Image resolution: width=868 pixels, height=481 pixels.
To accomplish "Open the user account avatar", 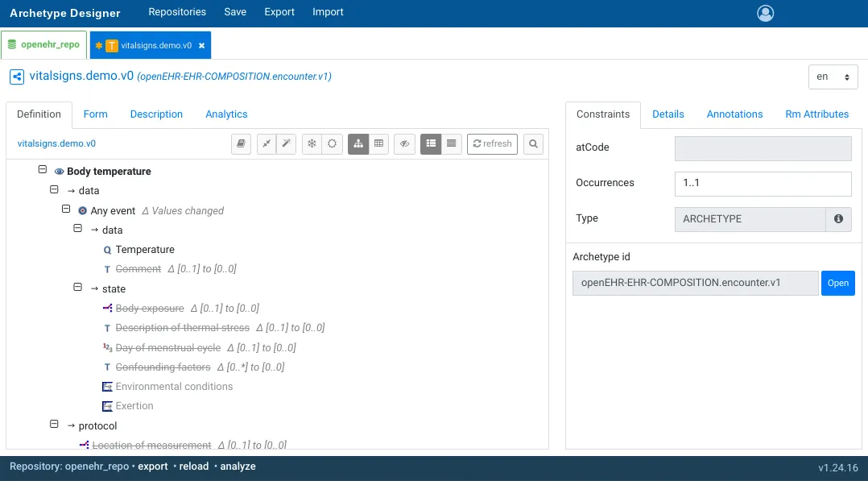I will 765,13.
